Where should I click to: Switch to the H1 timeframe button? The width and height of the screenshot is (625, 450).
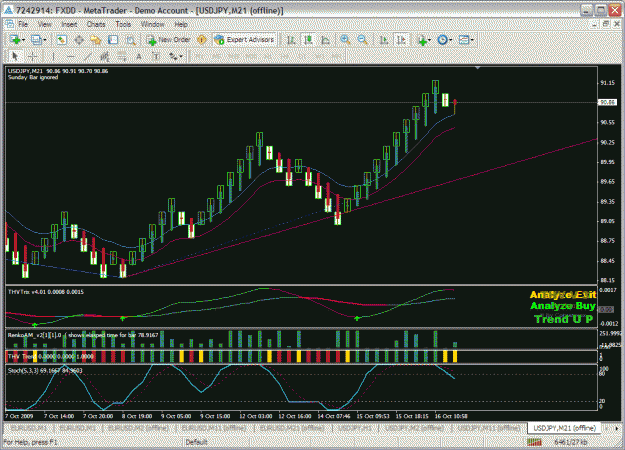point(267,56)
